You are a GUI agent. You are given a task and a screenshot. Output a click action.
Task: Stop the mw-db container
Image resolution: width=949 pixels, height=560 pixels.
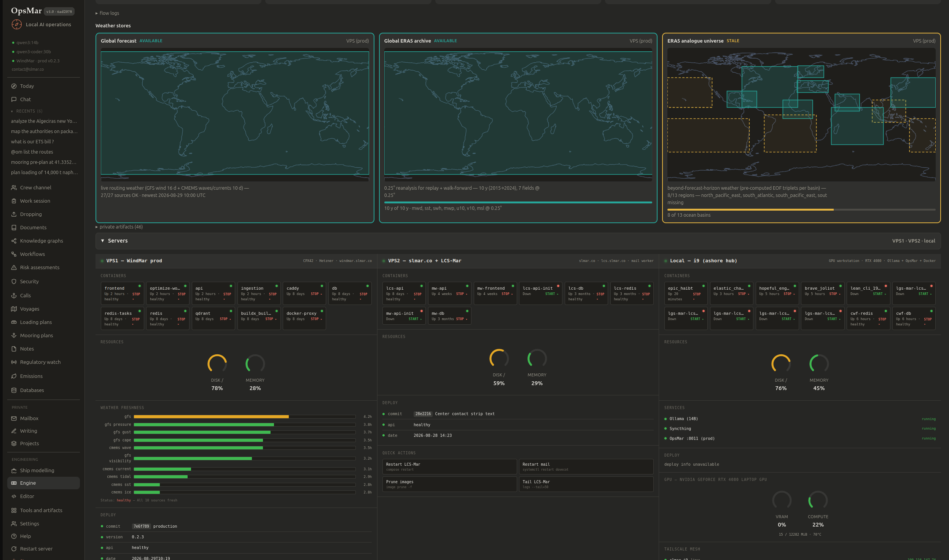click(461, 319)
